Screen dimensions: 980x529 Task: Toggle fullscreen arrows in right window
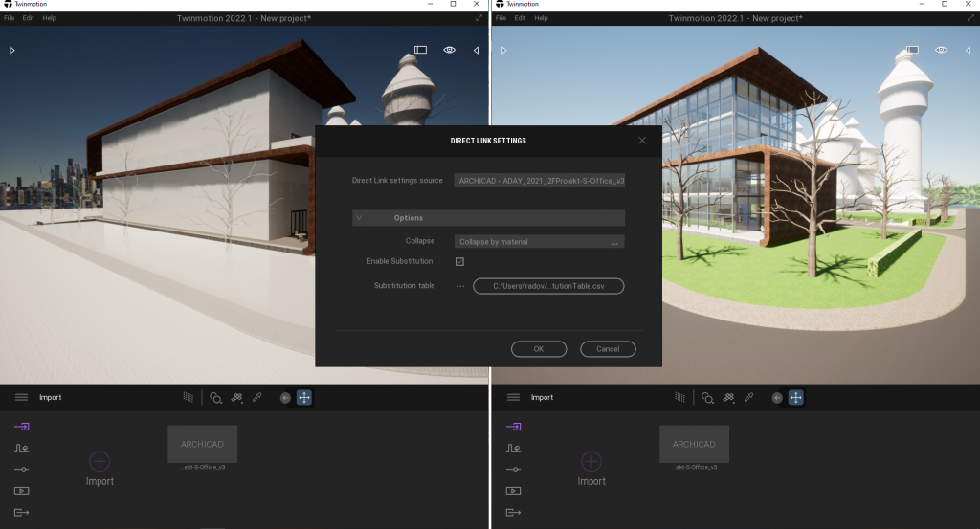[970, 18]
